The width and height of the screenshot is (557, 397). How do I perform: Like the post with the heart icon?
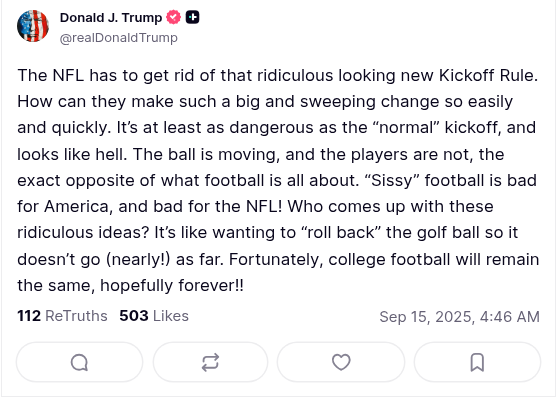pos(341,363)
